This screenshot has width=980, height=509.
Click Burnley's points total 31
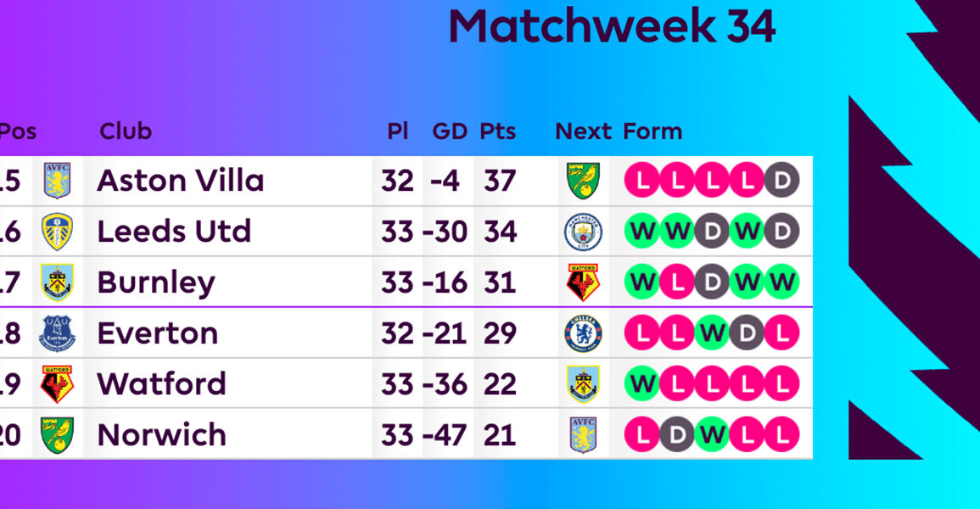point(500,282)
